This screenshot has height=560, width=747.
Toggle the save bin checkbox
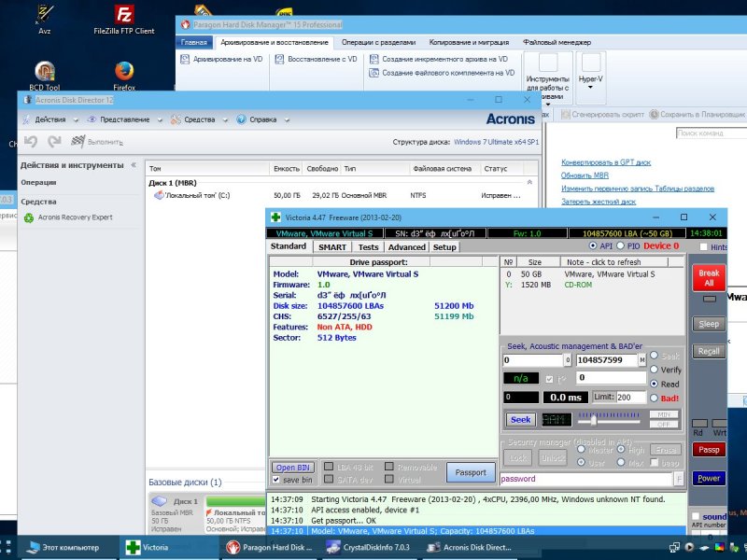[275, 480]
